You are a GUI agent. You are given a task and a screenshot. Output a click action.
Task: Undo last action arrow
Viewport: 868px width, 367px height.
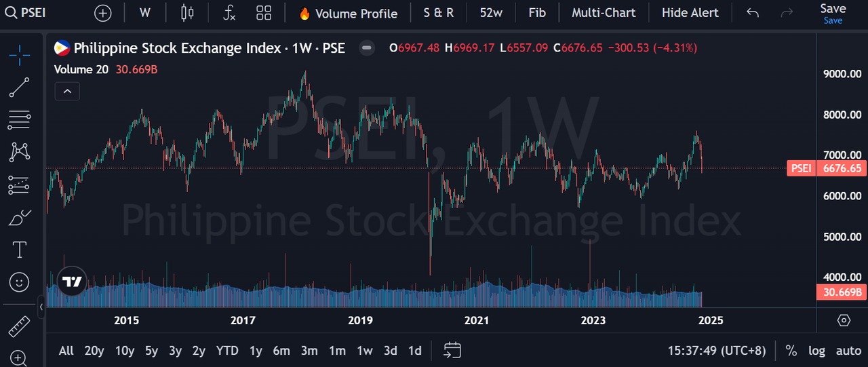752,12
